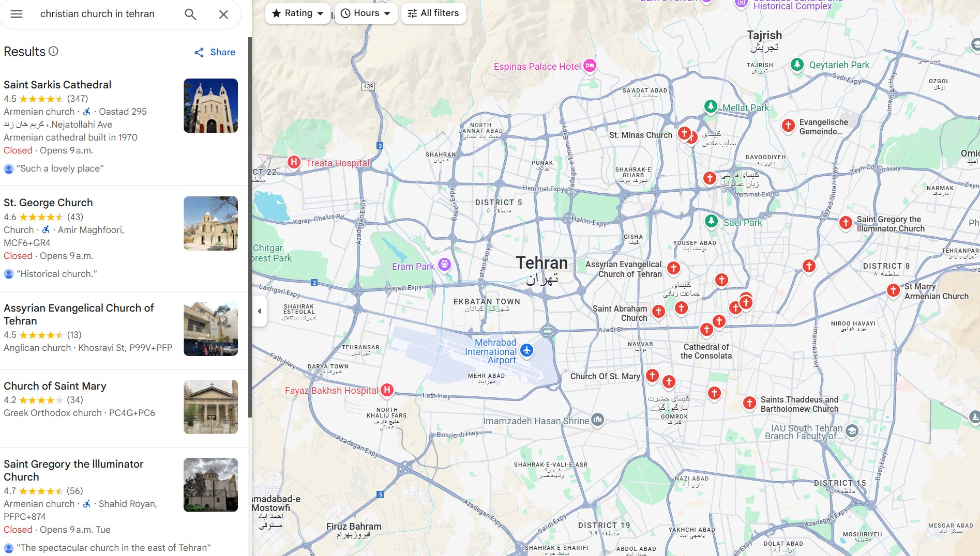Click the Imamzadeh Hasan Shrine marker
The image size is (980, 556).
(x=598, y=420)
